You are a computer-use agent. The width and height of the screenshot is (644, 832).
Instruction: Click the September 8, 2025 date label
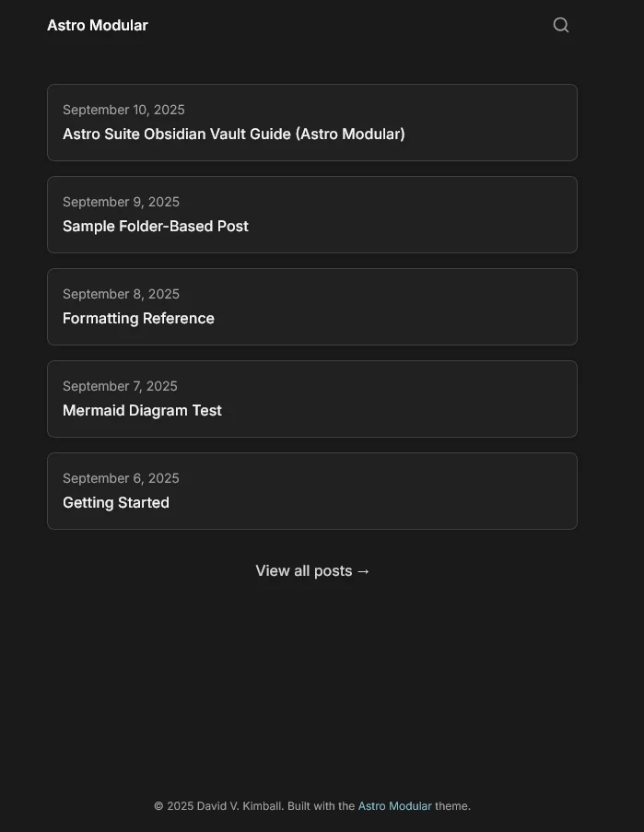pos(121,294)
